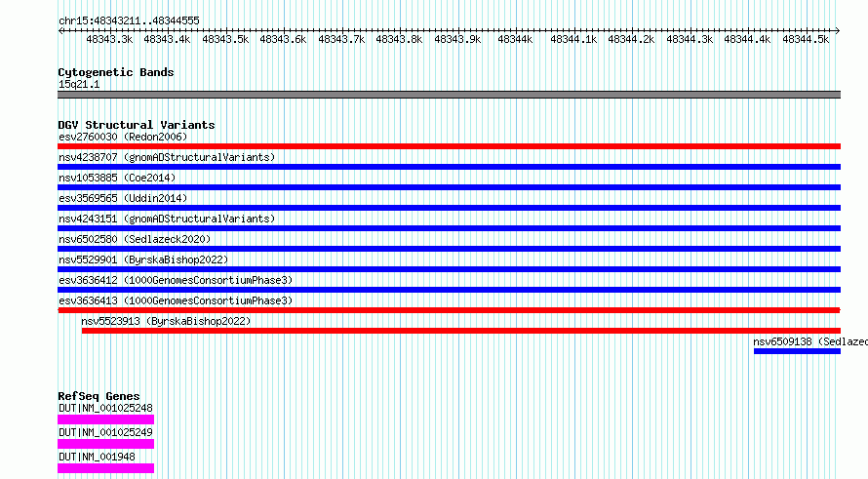The height and width of the screenshot is (479, 868).
Task: Click the DGV Structural Variants track title
Action: 137,125
